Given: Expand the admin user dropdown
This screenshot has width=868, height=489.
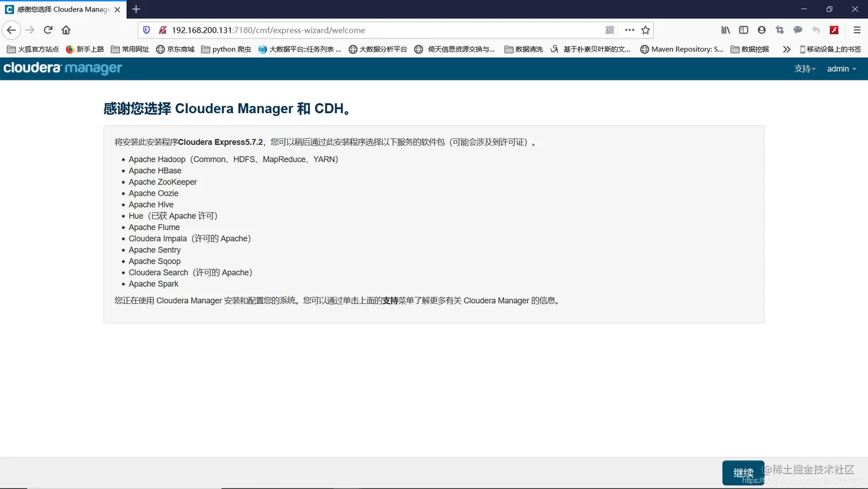Looking at the screenshot, I should point(842,68).
